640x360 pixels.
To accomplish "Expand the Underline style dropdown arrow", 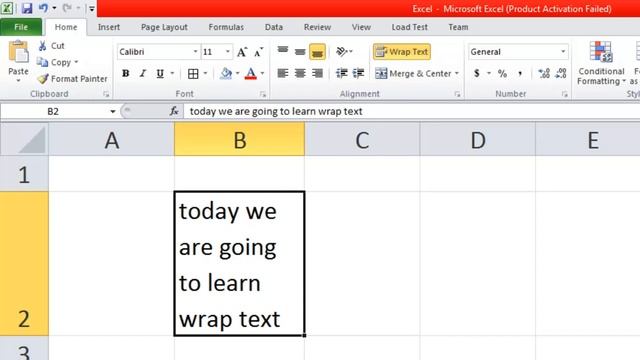I will coord(172,73).
